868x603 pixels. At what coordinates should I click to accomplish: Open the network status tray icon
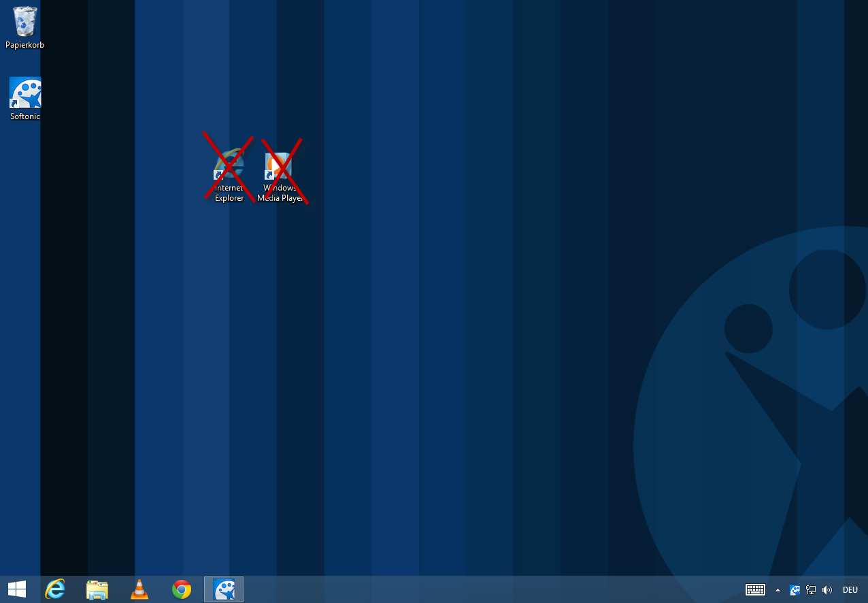click(x=811, y=590)
